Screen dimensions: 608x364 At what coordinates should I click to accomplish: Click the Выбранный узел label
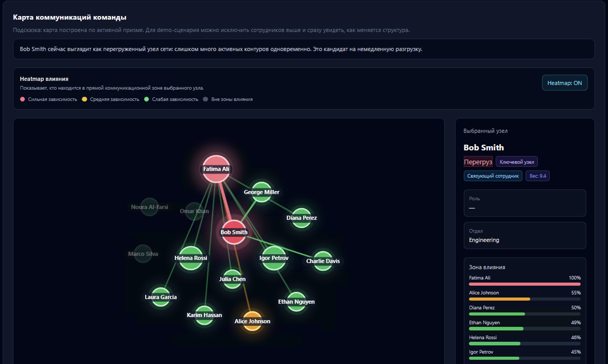(485, 131)
